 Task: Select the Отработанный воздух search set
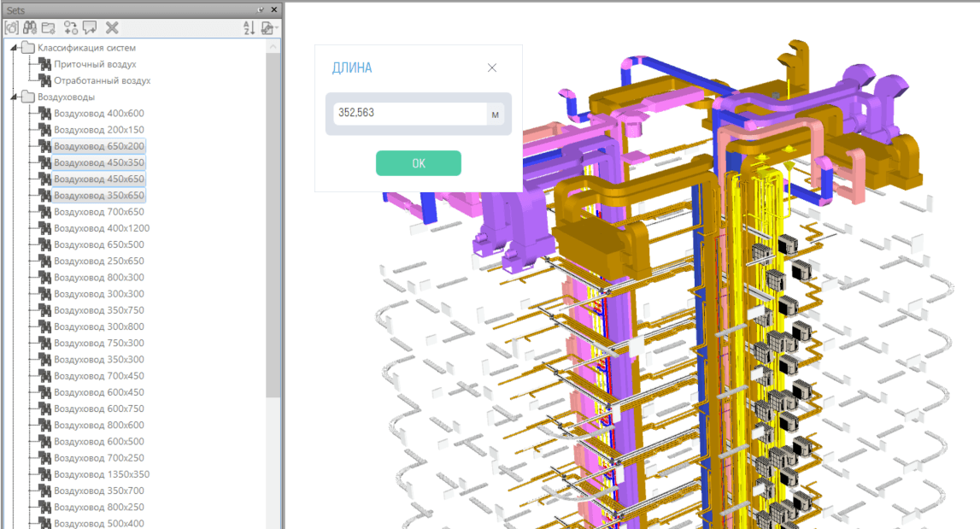point(102,80)
